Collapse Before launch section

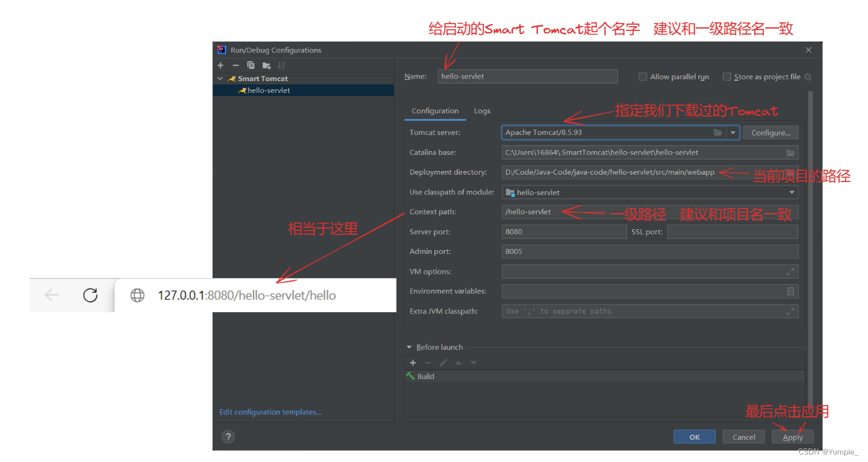(409, 347)
